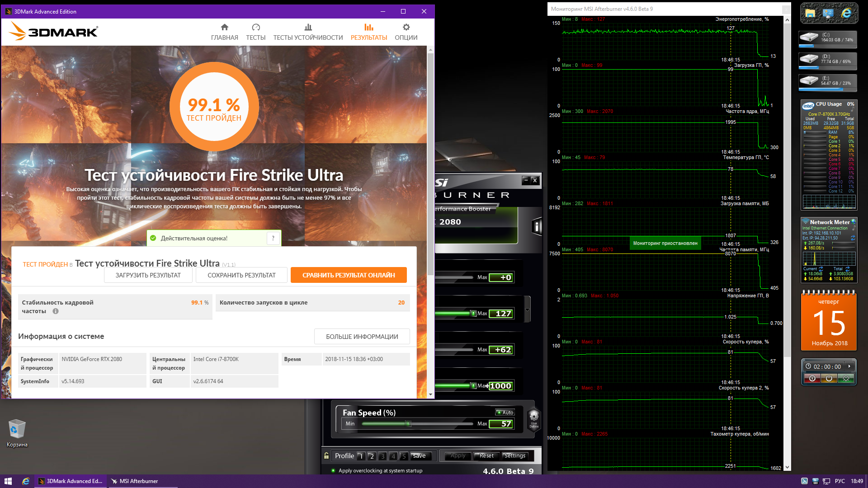Screen dimensions: 868x488
Task: Open the C: drive gadget icon
Action: click(809, 38)
